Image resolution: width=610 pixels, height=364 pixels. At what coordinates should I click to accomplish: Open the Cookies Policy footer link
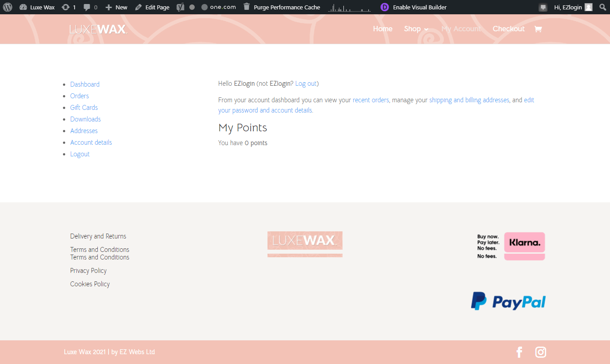click(x=90, y=284)
